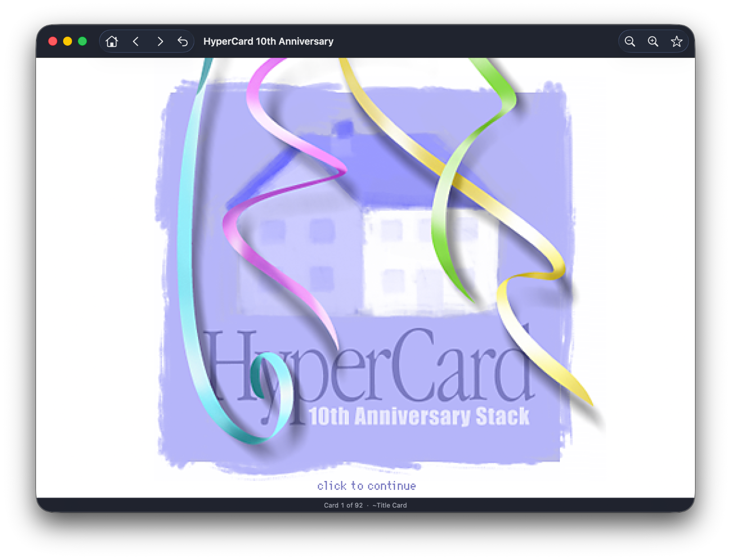Advance to the next card
The height and width of the screenshot is (560, 731).
click(x=160, y=41)
